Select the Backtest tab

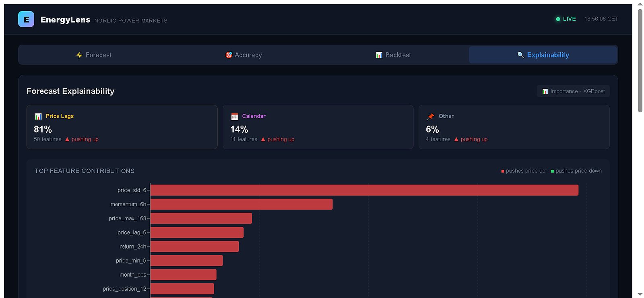click(x=393, y=55)
